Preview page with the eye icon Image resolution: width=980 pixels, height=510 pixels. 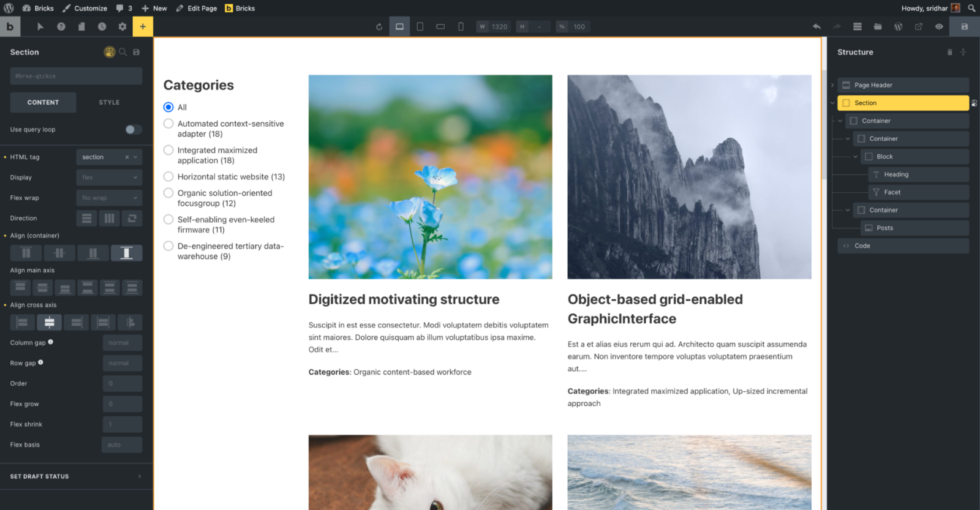[x=939, y=26]
